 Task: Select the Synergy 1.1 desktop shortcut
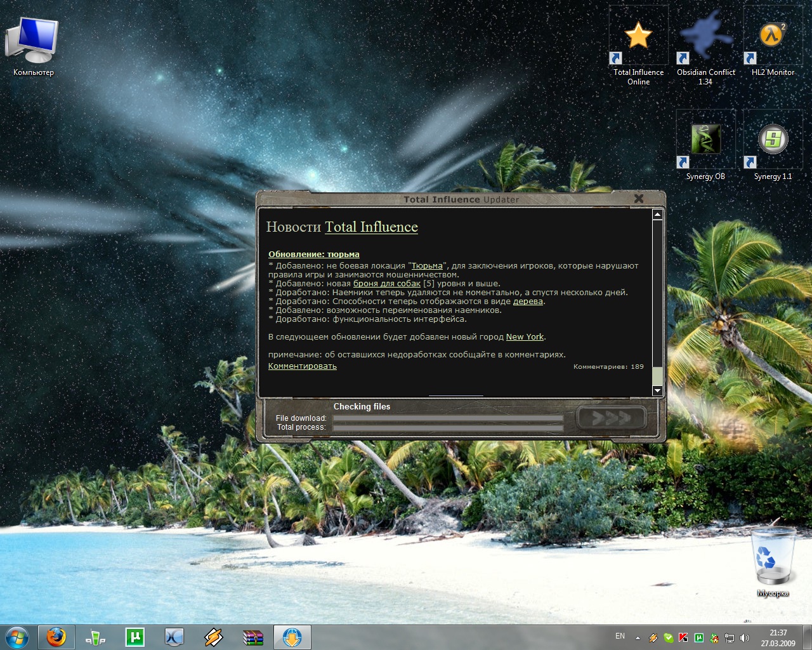772,146
